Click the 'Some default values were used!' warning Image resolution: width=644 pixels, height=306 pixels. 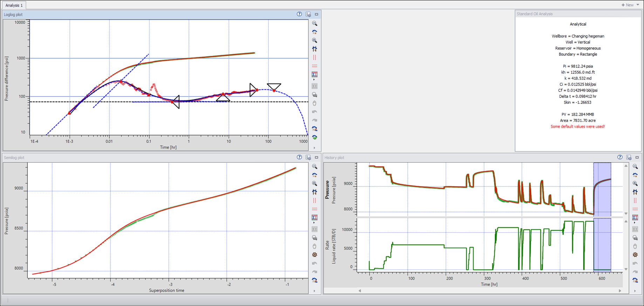click(578, 126)
